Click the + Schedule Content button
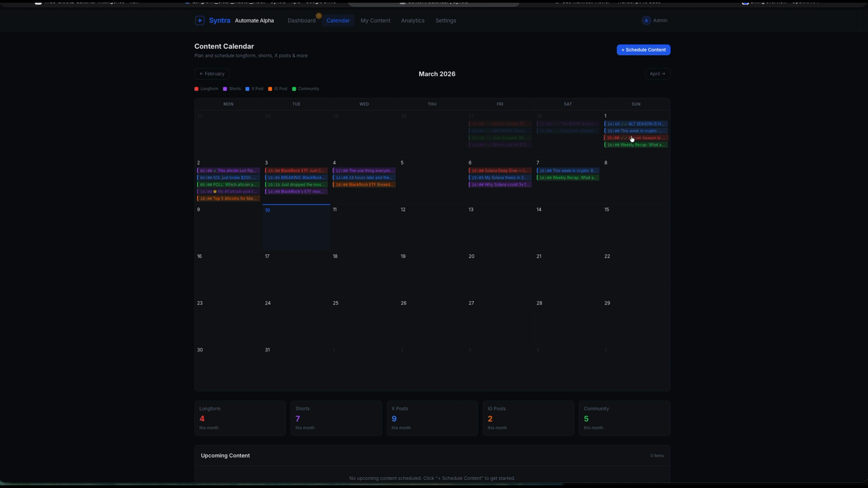868x488 pixels. pyautogui.click(x=643, y=50)
